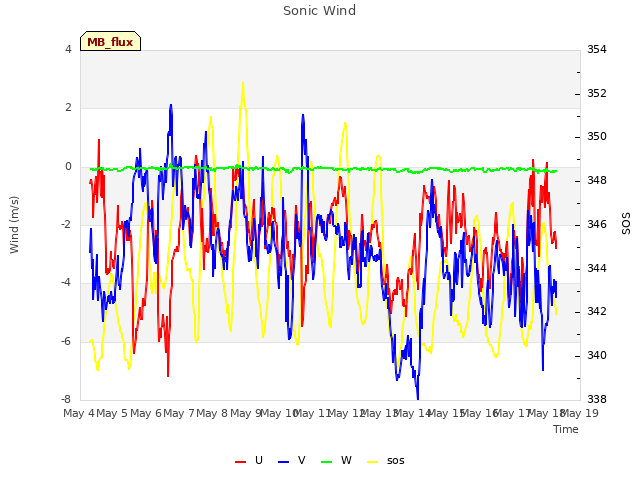Click the 338 tick on the sos axis
Image resolution: width=640 pixels, height=480 pixels.
coord(597,399)
